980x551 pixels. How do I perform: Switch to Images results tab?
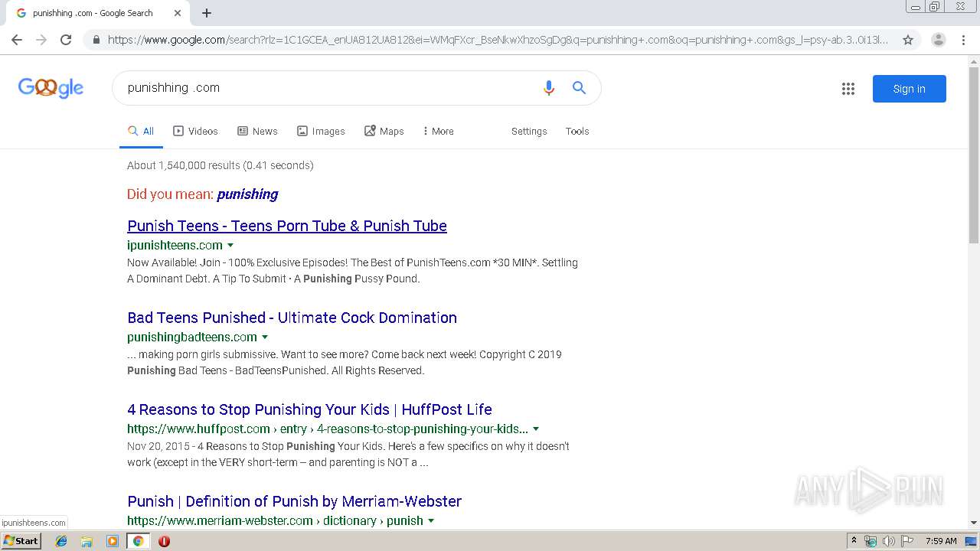[x=321, y=131]
